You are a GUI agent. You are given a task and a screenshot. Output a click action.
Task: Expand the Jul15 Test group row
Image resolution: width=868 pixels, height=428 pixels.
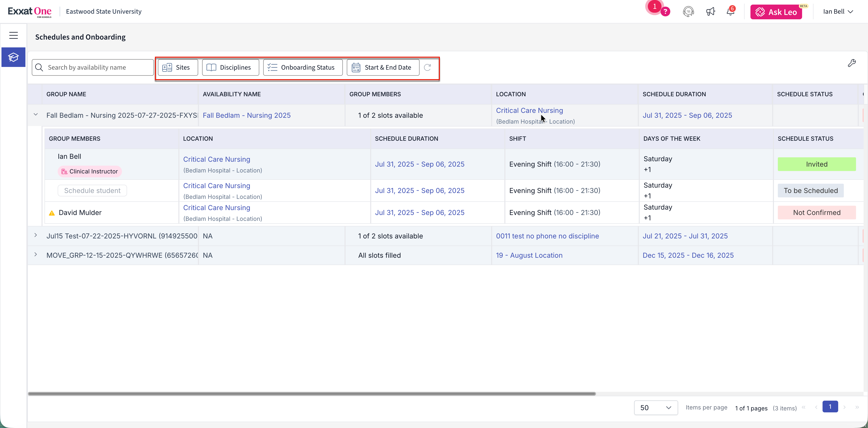(x=36, y=235)
